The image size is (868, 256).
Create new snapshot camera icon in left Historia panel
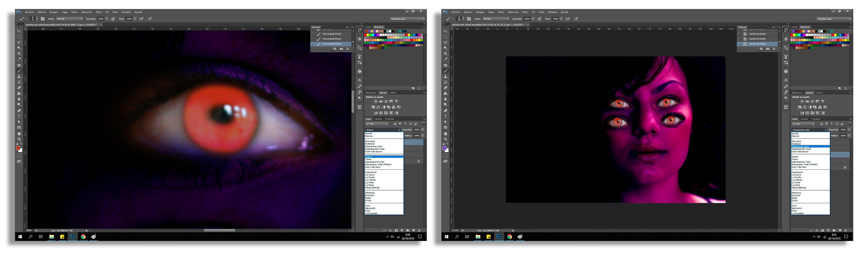tap(341, 49)
